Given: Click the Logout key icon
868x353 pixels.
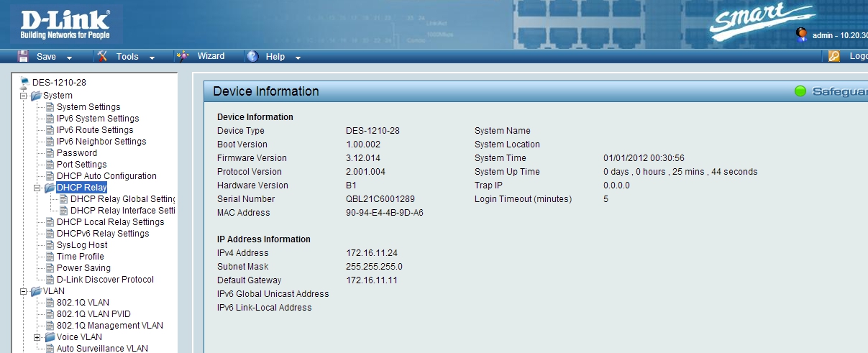Looking at the screenshot, I should pos(834,56).
